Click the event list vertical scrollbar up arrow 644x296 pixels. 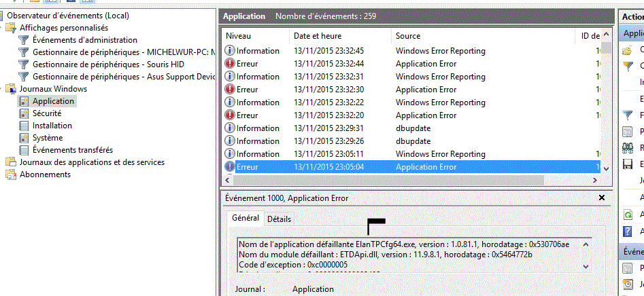606,36
